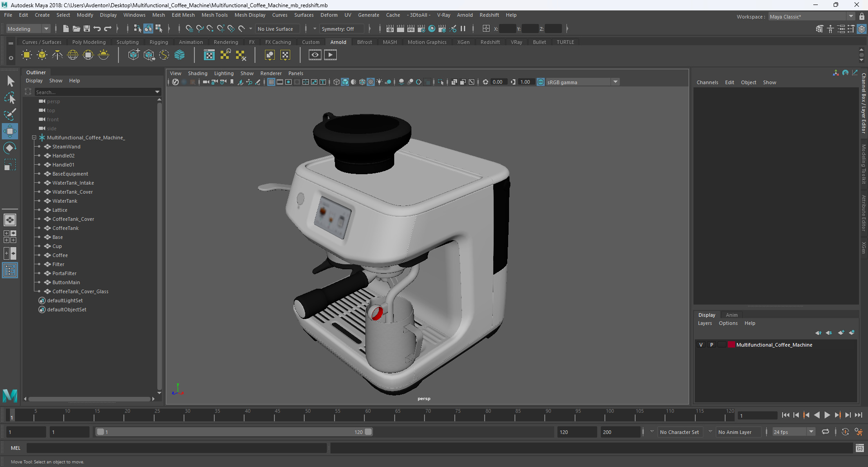Click the play forward button on the timeline
The width and height of the screenshot is (868, 467).
[x=827, y=415]
